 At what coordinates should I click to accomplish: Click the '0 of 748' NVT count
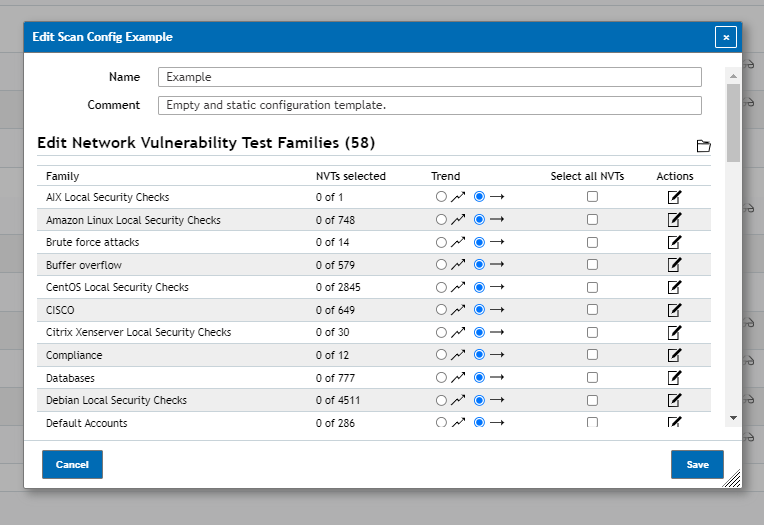(x=335, y=220)
